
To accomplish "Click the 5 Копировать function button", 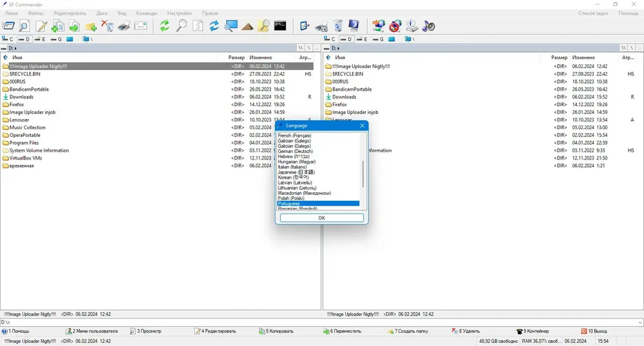I will tap(276, 331).
